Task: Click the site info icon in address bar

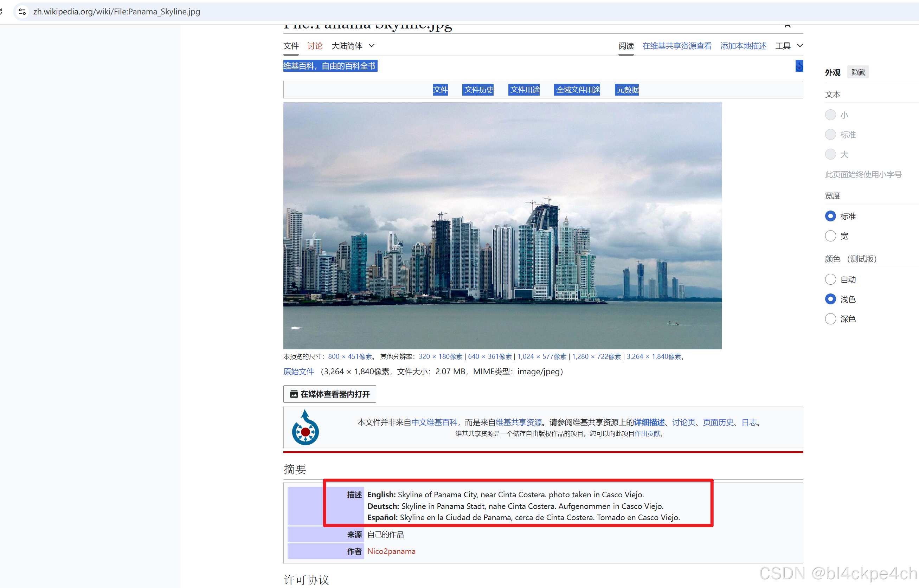Action: point(23,12)
